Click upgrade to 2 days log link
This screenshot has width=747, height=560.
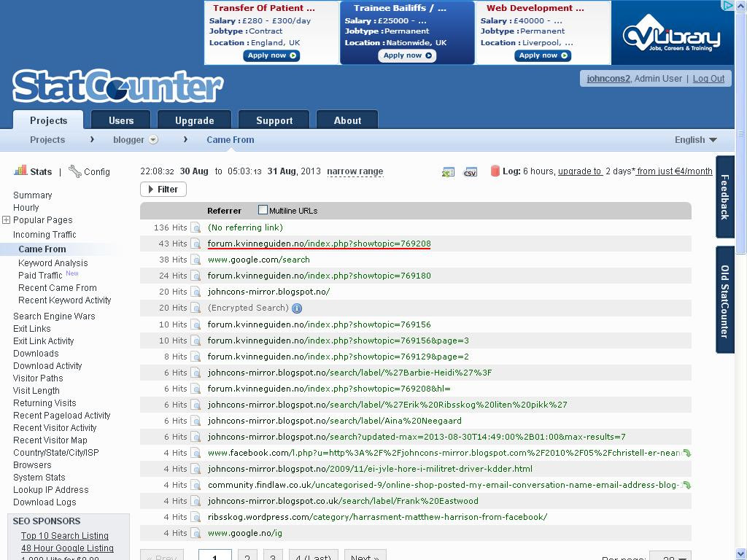click(x=580, y=171)
